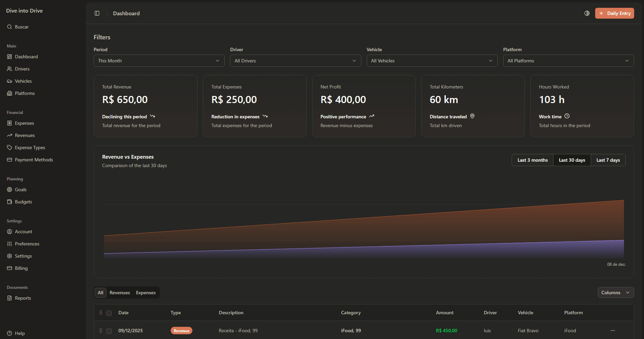
Task: Go to Goals target icon
Action: [10, 190]
